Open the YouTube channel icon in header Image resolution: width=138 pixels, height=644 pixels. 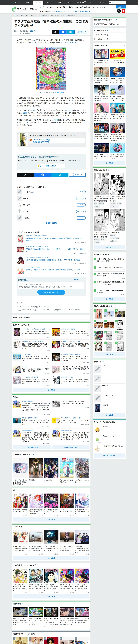pos(123,11)
